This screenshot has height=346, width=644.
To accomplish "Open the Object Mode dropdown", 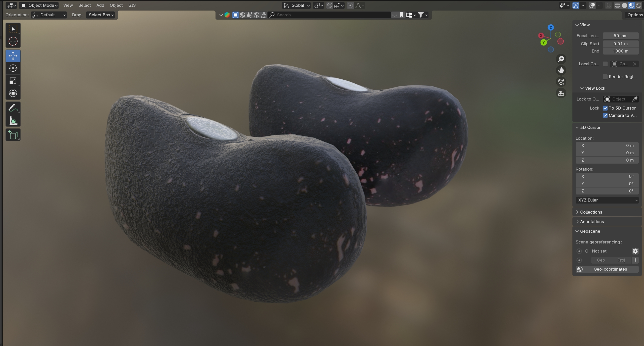I will (x=39, y=5).
